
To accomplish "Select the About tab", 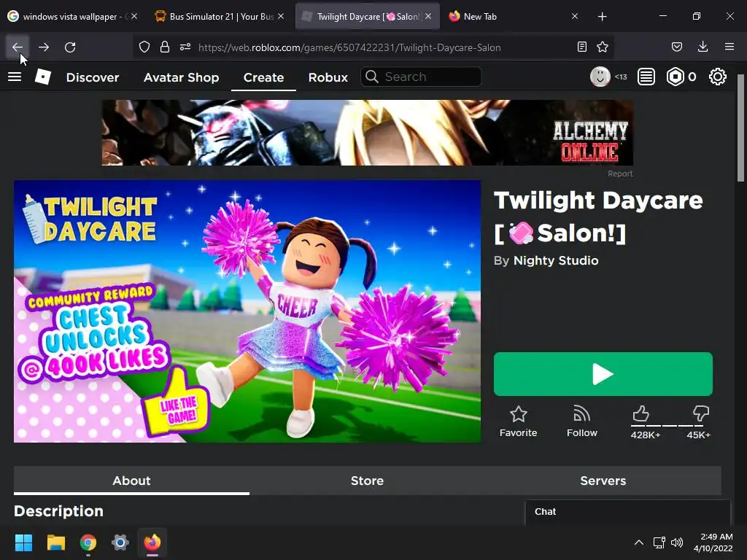I will [x=131, y=481].
